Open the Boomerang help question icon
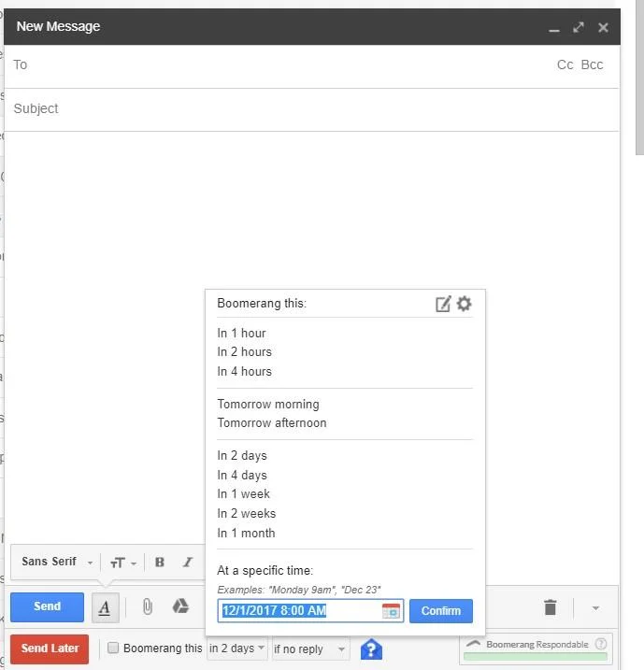The image size is (644, 670). point(371,649)
